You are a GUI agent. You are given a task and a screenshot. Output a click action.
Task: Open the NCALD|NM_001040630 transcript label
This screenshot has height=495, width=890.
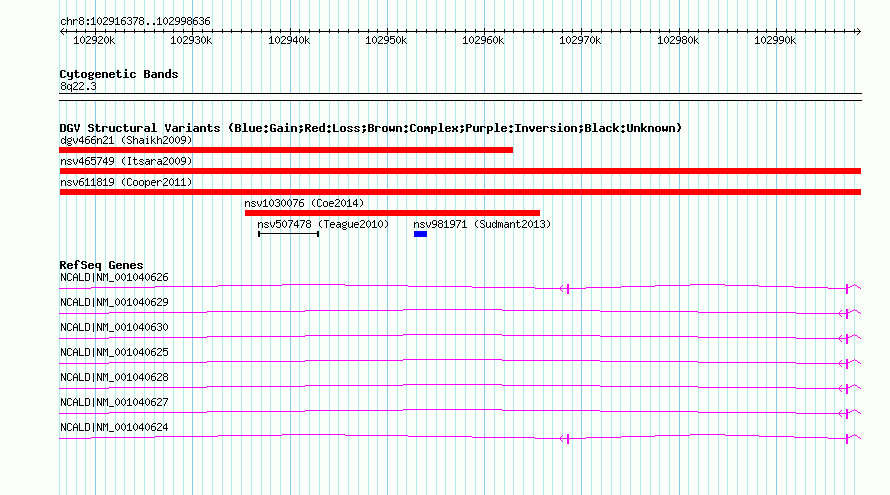114,328
